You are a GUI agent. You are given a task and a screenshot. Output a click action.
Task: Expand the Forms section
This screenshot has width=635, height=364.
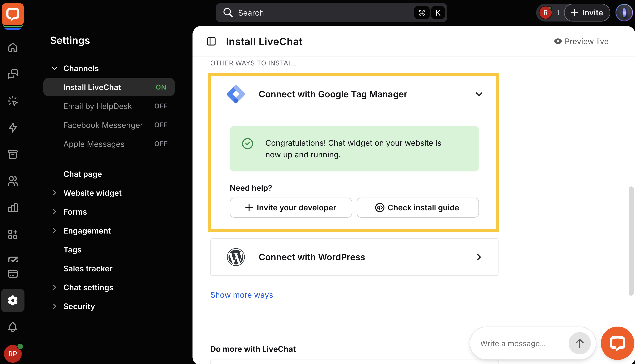click(54, 212)
